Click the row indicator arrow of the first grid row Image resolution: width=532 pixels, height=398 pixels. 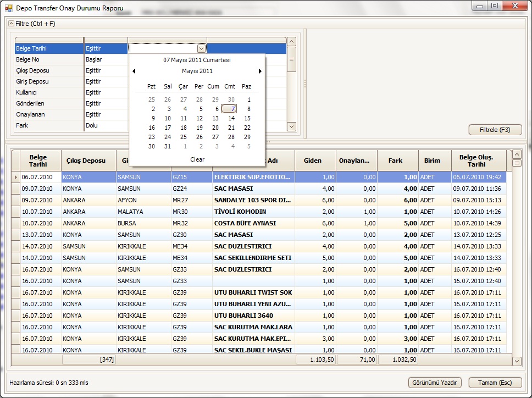pyautogui.click(x=15, y=177)
